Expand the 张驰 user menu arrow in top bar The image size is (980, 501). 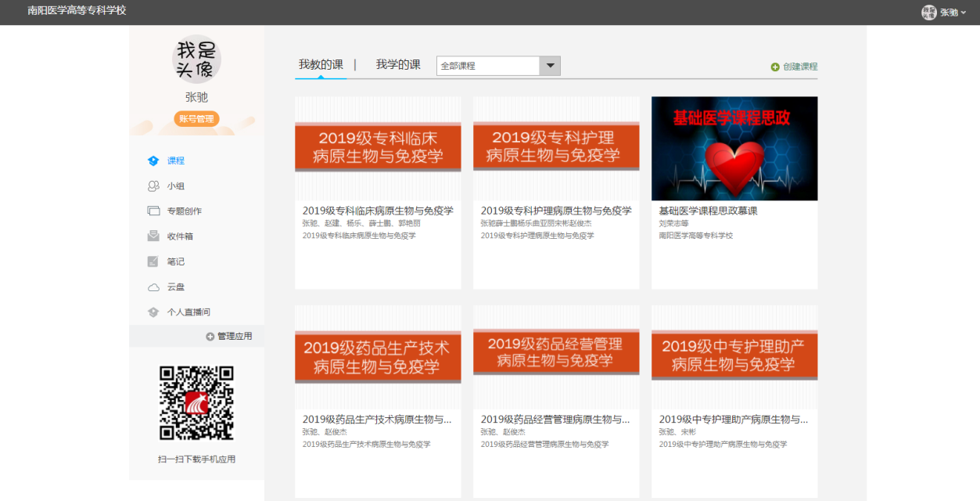pos(964,13)
